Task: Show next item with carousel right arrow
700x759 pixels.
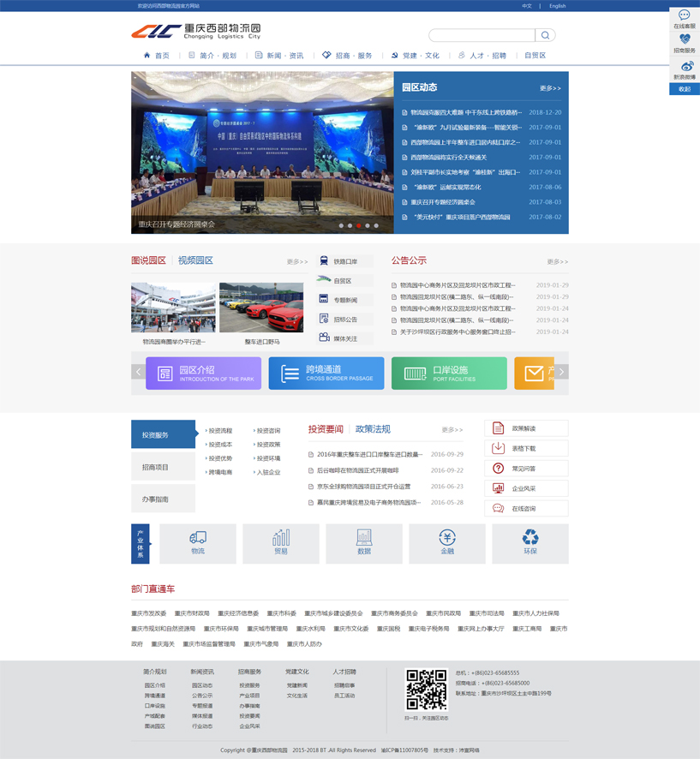Action: coord(562,373)
